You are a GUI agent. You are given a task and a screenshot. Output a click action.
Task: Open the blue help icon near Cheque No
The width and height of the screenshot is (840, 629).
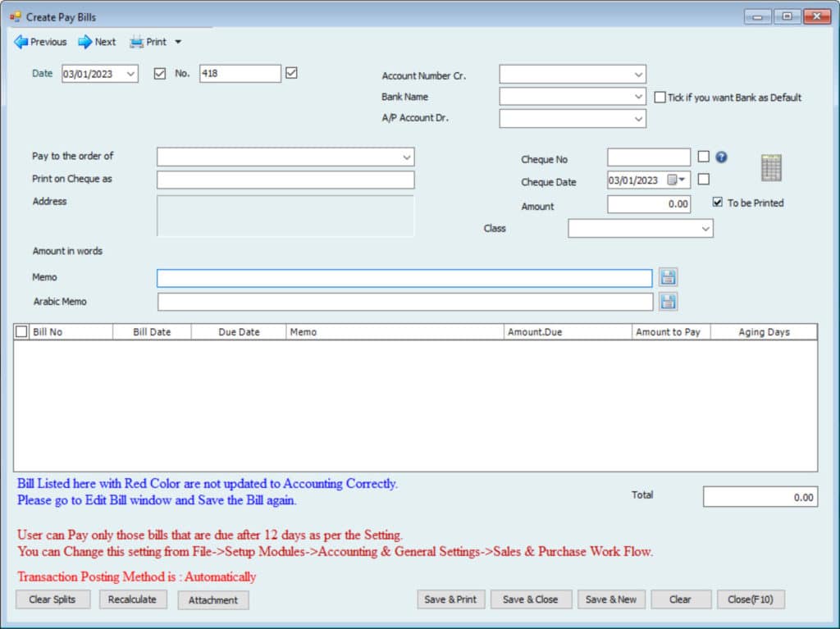click(x=722, y=157)
